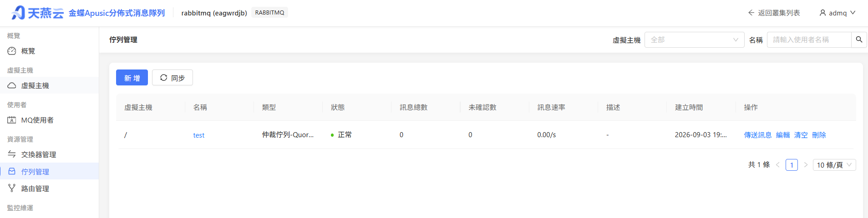Select page 1 in pagination
This screenshot has width=868, height=218.
click(x=792, y=165)
